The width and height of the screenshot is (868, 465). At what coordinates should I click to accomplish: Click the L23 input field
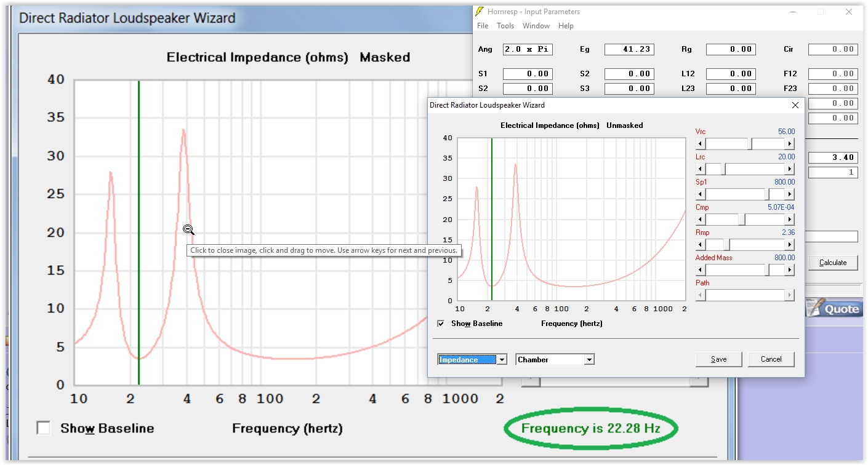731,89
